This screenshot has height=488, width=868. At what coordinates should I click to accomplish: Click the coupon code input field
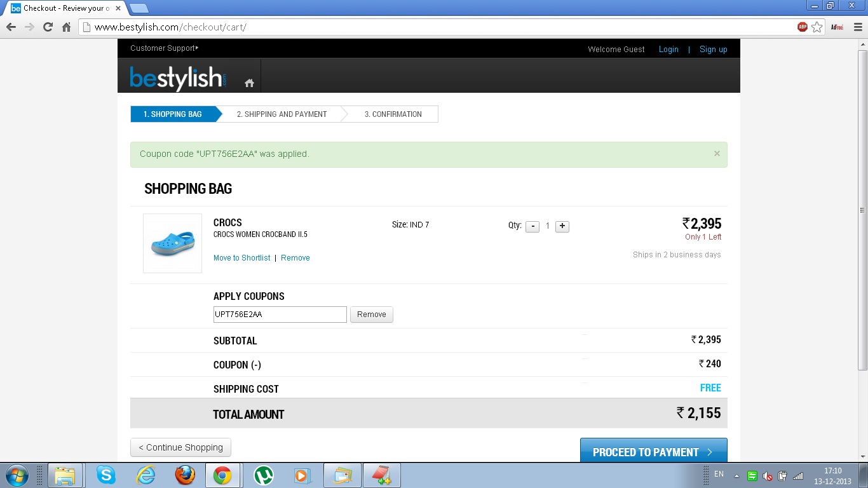280,315
